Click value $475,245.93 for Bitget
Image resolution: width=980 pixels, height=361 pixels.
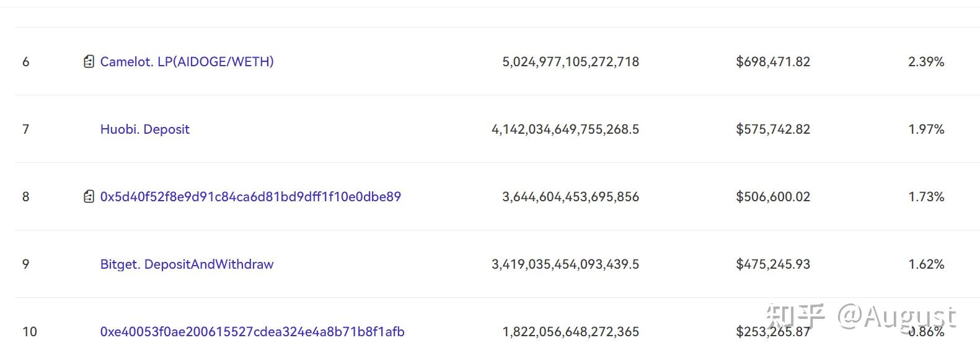coord(773,264)
